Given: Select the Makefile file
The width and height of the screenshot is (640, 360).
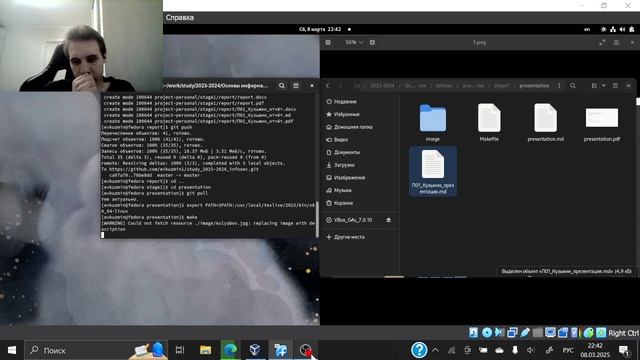Looking at the screenshot, I should pyautogui.click(x=489, y=122).
